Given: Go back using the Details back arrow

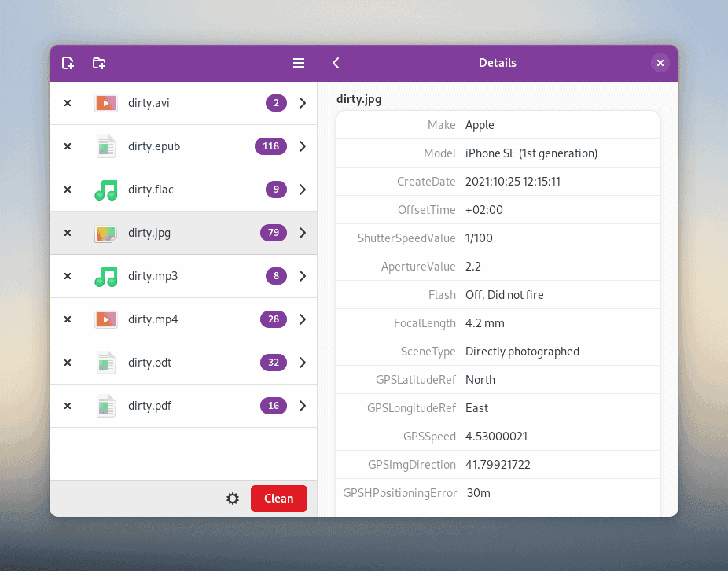Looking at the screenshot, I should (x=336, y=63).
